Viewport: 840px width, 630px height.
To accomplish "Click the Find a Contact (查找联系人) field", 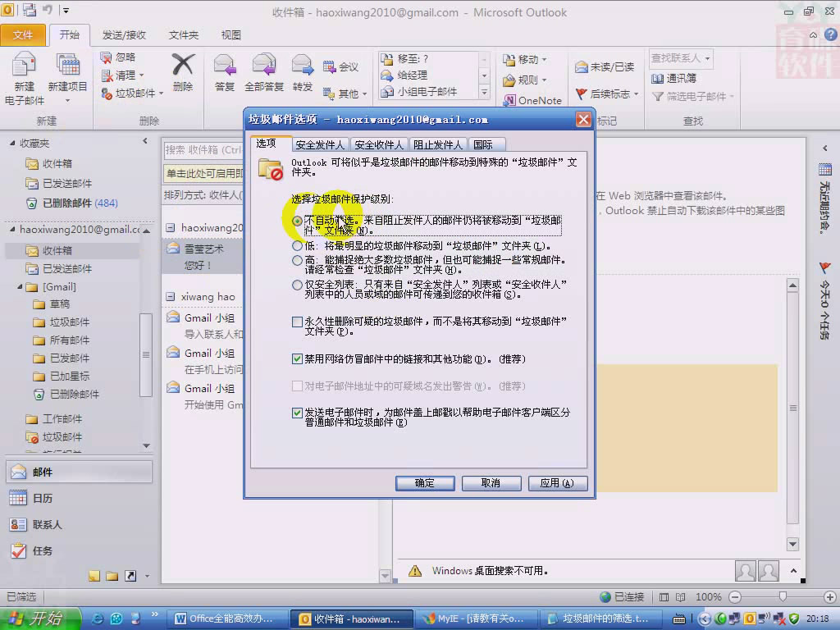I will click(681, 58).
